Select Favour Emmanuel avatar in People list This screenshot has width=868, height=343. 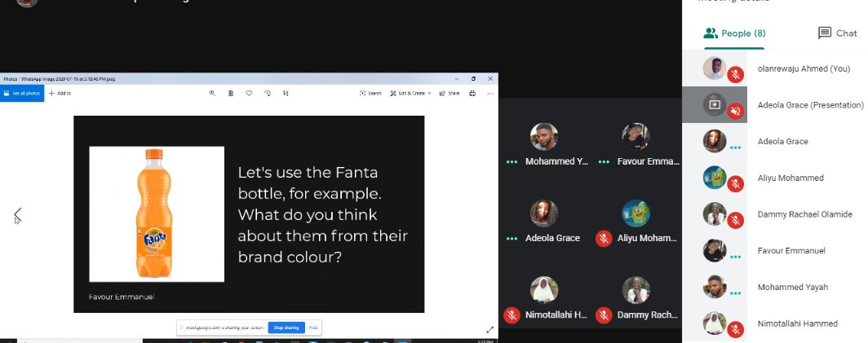tap(715, 251)
